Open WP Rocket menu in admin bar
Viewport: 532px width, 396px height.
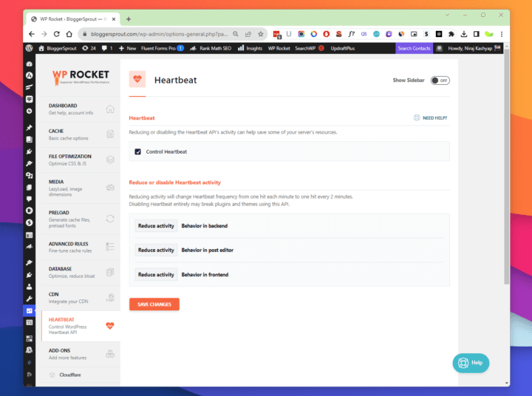point(279,48)
